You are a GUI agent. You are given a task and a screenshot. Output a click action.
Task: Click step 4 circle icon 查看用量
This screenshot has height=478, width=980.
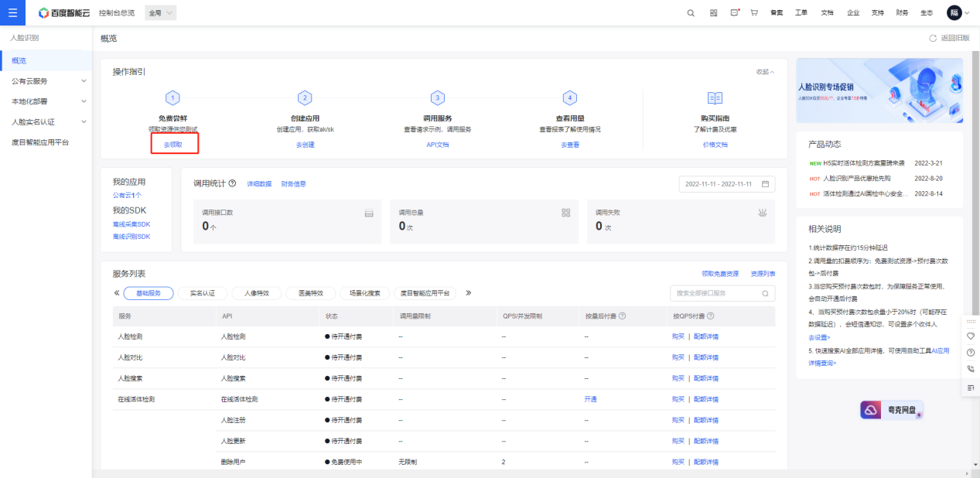(x=569, y=97)
